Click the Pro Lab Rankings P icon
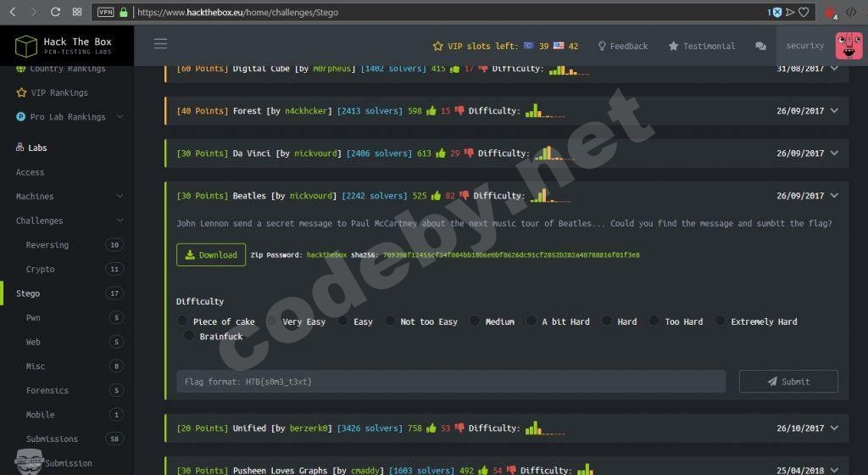The width and height of the screenshot is (868, 475). point(20,117)
